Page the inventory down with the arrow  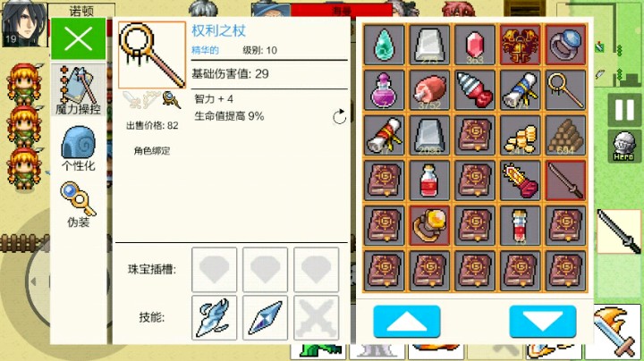[543, 322]
